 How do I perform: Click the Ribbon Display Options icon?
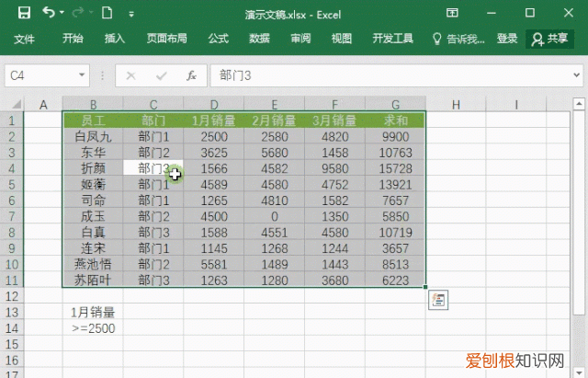click(x=452, y=13)
